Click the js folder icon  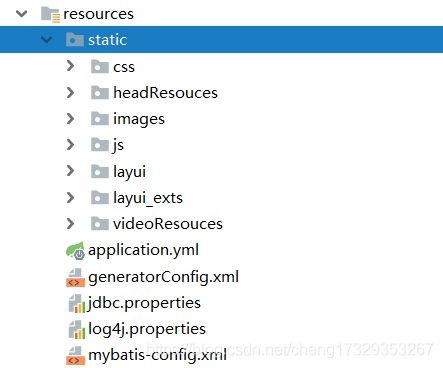click(x=100, y=144)
